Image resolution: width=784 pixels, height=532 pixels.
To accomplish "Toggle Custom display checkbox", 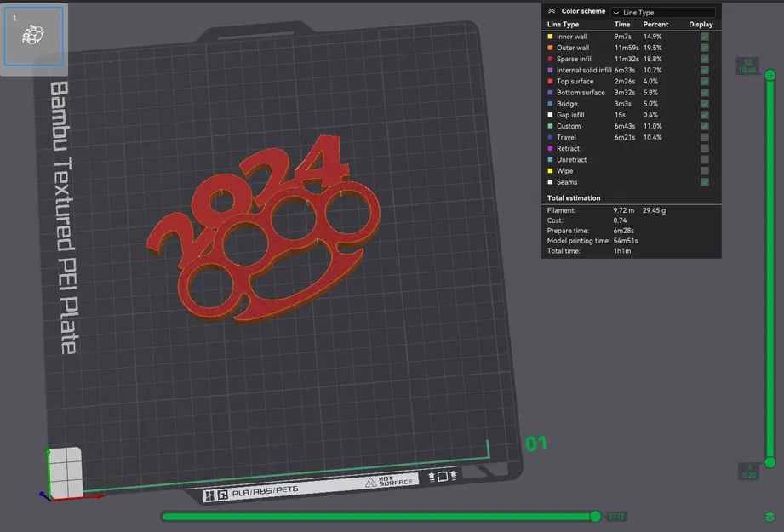I will coord(705,126).
